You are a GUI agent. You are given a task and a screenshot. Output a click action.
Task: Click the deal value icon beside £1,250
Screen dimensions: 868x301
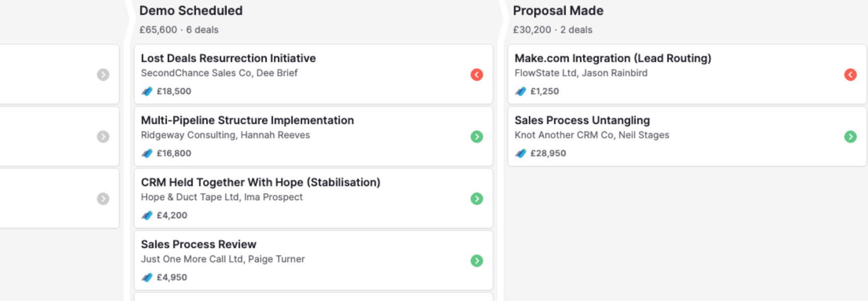click(x=521, y=91)
